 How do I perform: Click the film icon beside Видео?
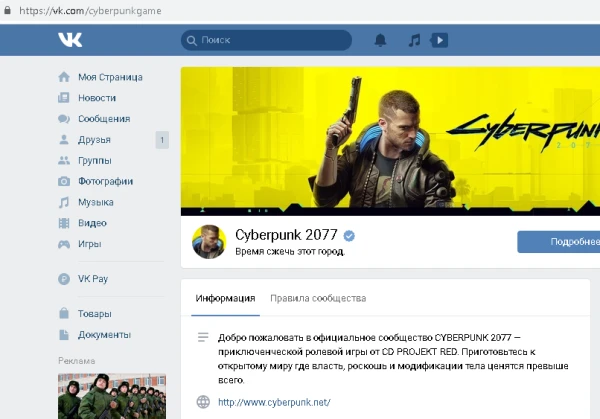pos(64,223)
